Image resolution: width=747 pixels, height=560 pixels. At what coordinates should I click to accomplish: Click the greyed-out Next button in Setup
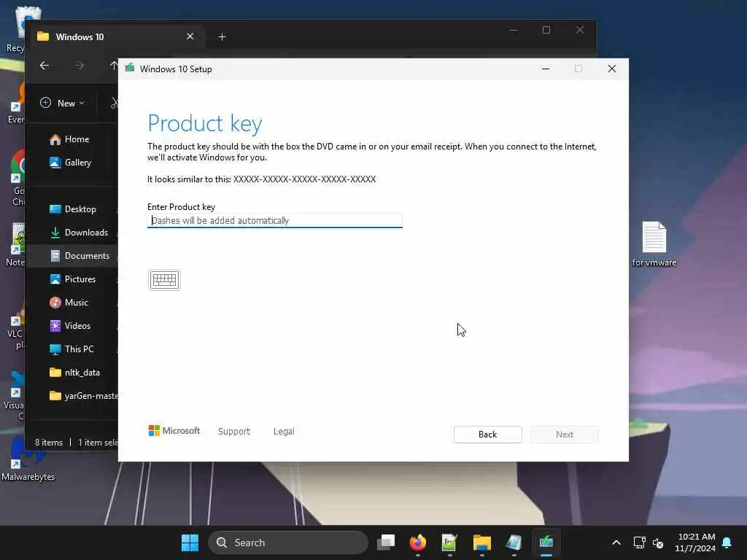tap(564, 435)
